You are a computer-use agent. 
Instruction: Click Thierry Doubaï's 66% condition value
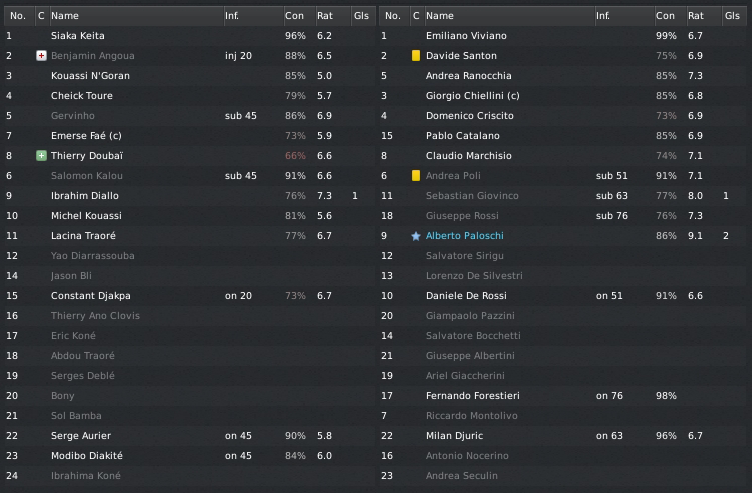click(x=295, y=156)
